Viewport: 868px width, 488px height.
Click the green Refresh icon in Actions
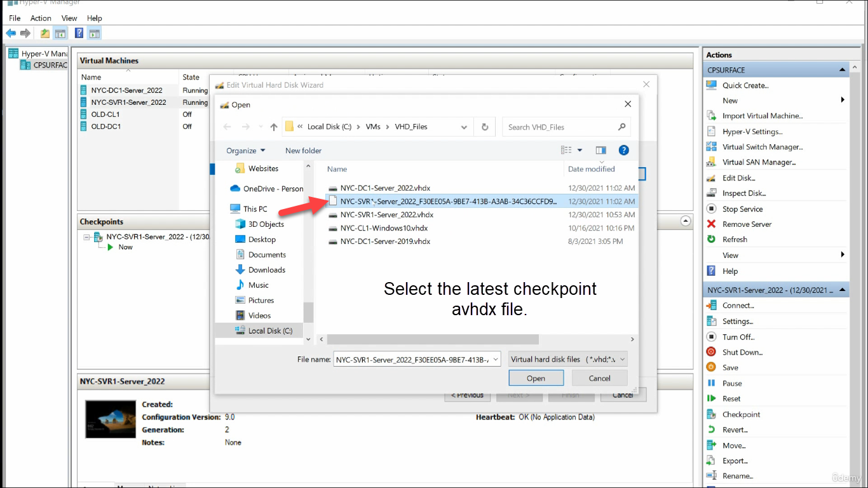[711, 240]
